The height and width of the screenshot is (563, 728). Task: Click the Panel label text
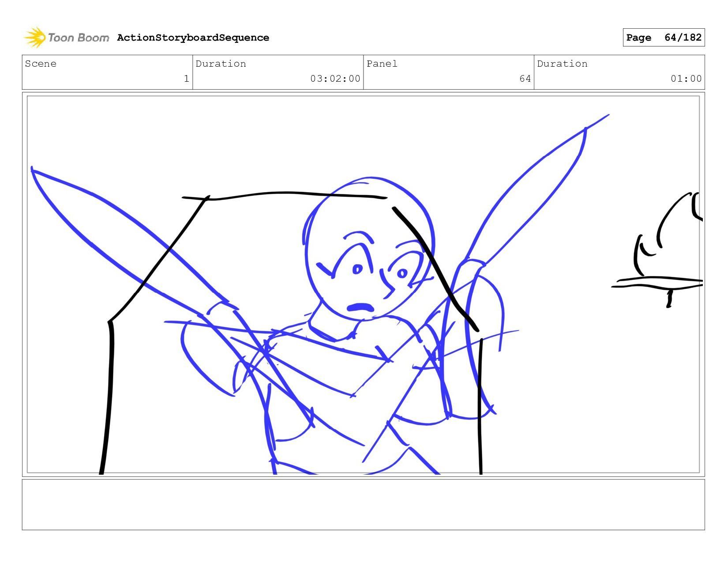[382, 64]
